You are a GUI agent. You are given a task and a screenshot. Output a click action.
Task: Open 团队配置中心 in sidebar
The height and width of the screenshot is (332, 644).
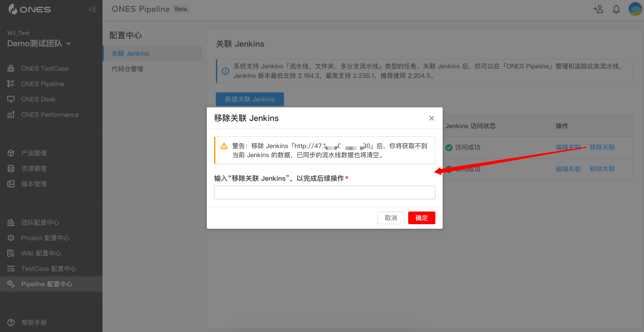click(x=40, y=222)
